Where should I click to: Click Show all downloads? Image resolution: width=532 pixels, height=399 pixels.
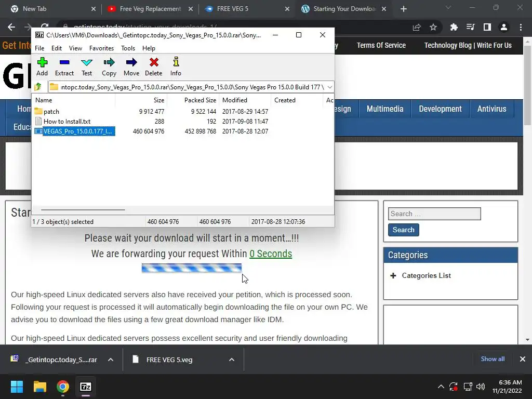(493, 359)
